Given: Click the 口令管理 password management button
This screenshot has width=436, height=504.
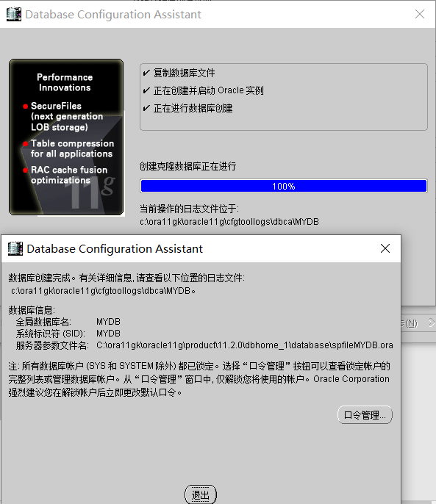Looking at the screenshot, I should pos(365,415).
